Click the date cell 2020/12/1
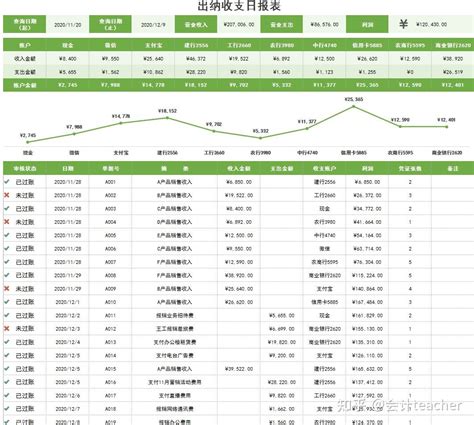Screen dimensions: 474x425 pos(68,302)
